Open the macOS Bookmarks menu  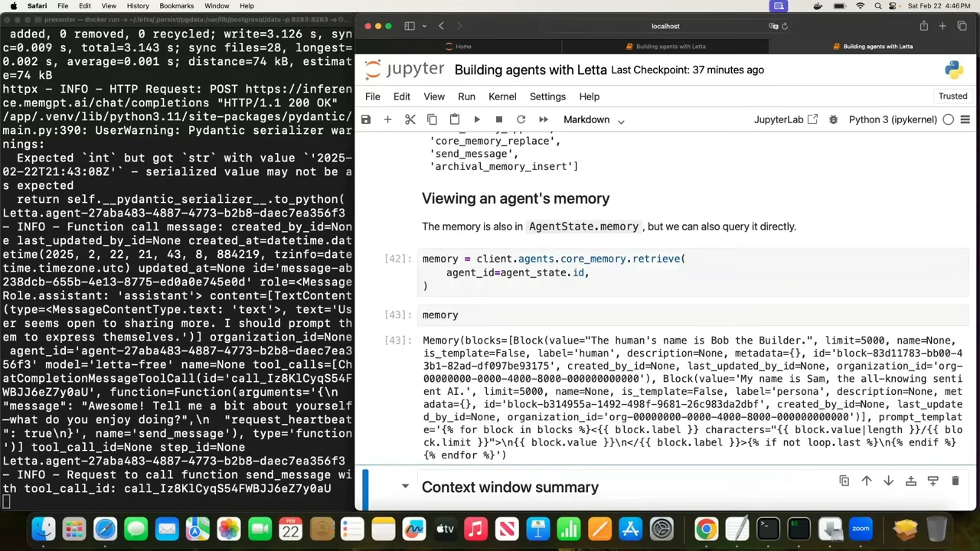[176, 6]
